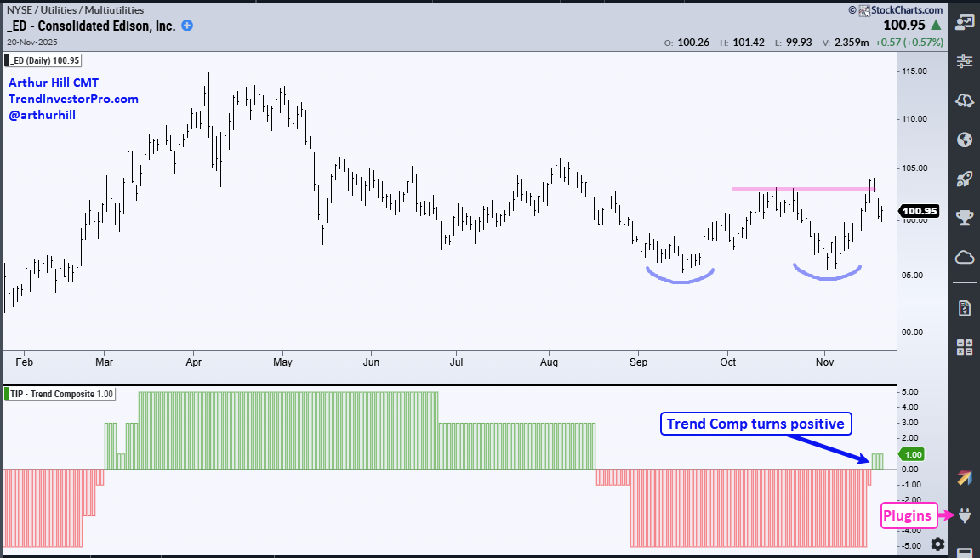Viewport: 980px width, 558px height.
Task: Click the 100.95 price marker on axis
Action: (x=921, y=211)
